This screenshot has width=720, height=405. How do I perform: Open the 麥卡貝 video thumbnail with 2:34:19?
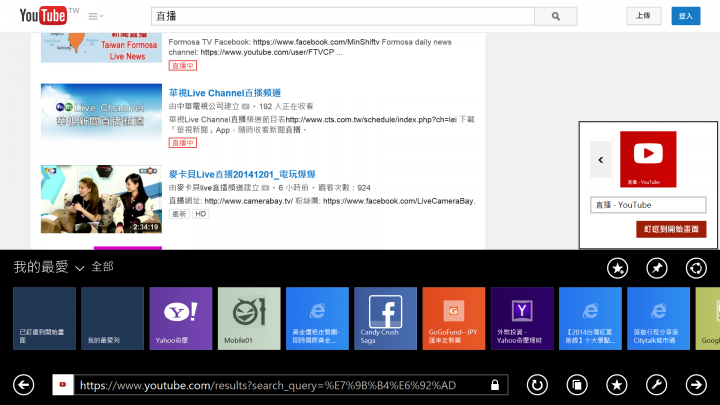pyautogui.click(x=101, y=199)
